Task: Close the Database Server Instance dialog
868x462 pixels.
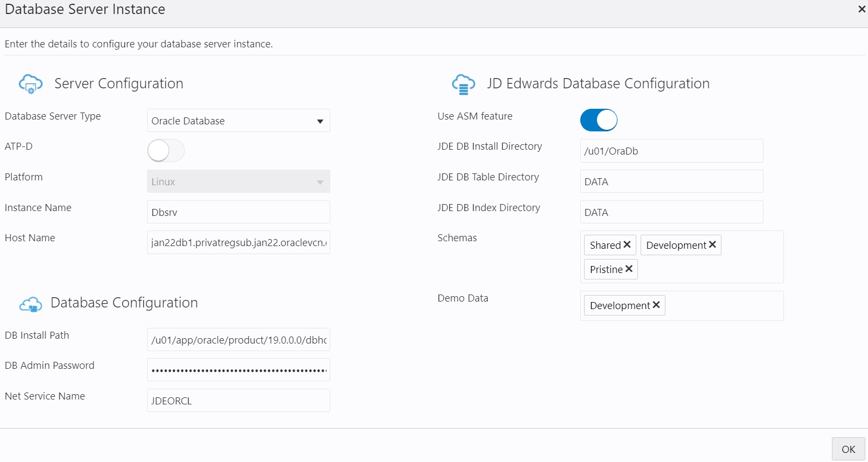Action: pyautogui.click(x=862, y=9)
